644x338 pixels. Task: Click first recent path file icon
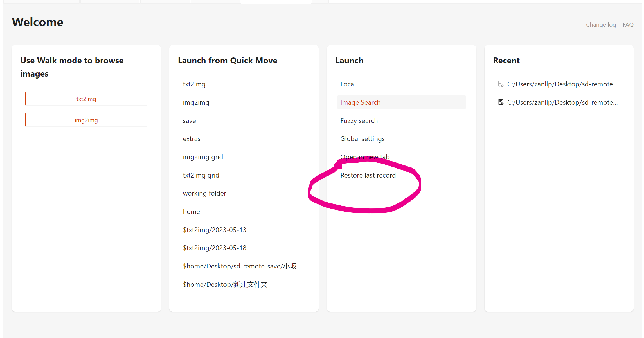click(501, 84)
